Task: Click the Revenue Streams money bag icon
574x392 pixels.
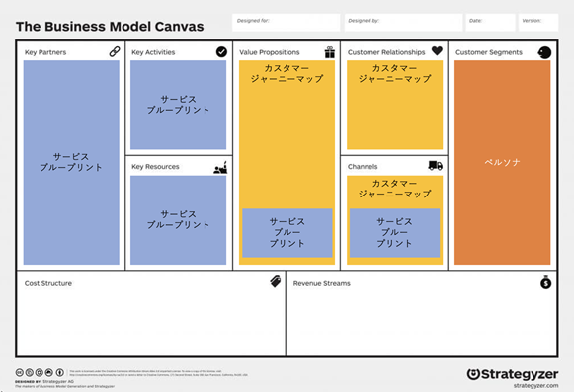Action: pyautogui.click(x=545, y=282)
